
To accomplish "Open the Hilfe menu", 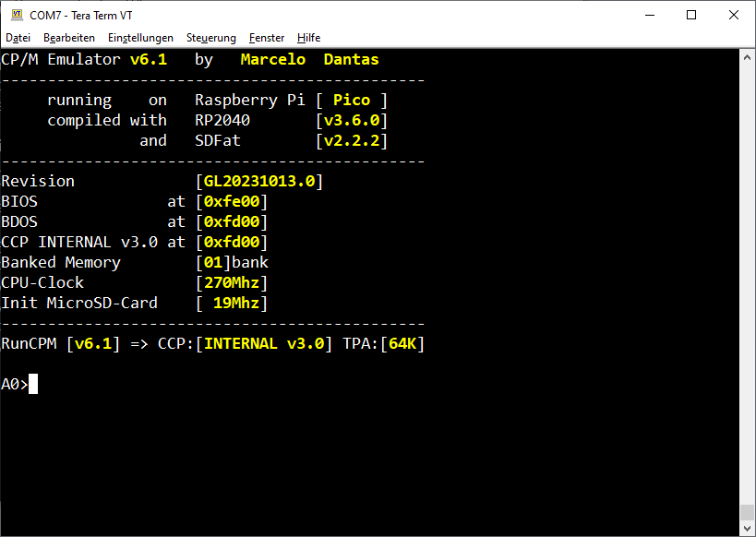I will (x=308, y=38).
